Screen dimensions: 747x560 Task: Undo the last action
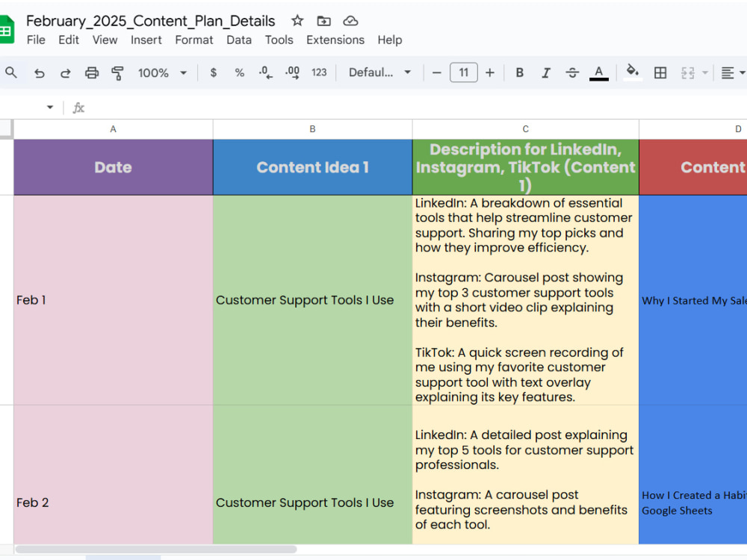coord(39,73)
